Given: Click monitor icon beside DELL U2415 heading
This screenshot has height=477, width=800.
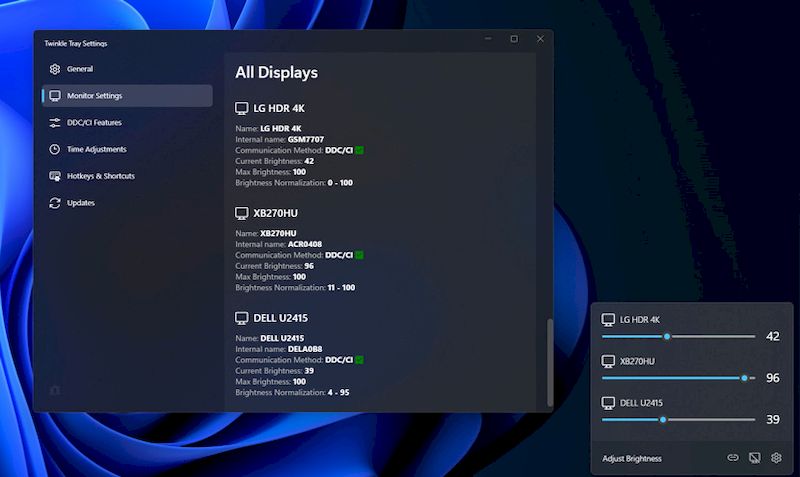Looking at the screenshot, I should 241,318.
